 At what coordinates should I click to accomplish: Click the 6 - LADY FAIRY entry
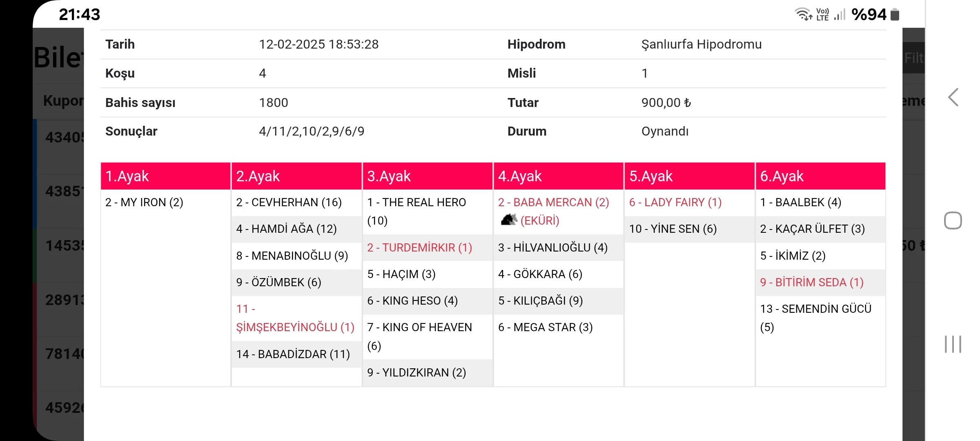point(675,202)
